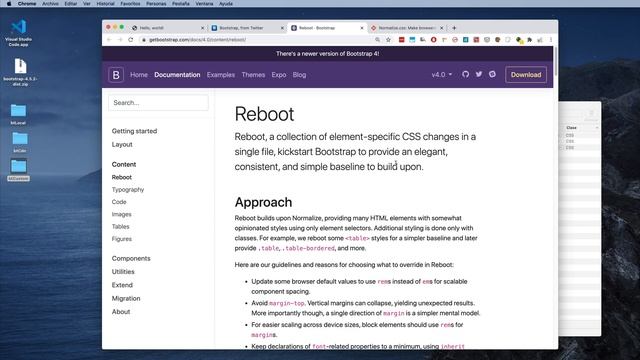
Task: Open the Favoritos menu in the menu bar
Action: click(x=130, y=3)
